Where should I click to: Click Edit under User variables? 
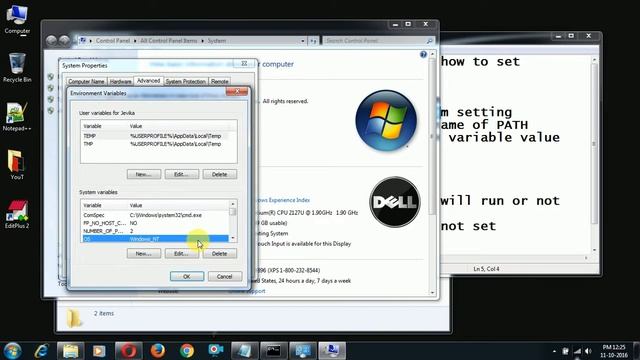pyautogui.click(x=182, y=174)
